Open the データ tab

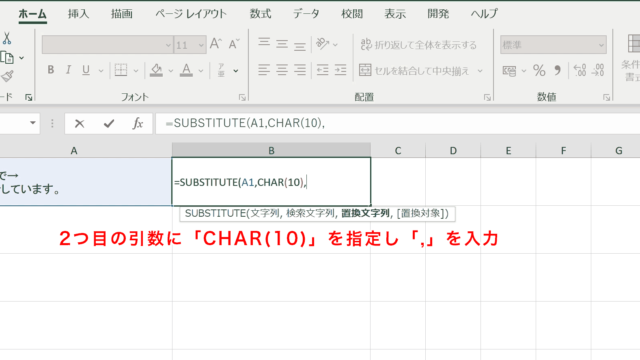point(306,14)
